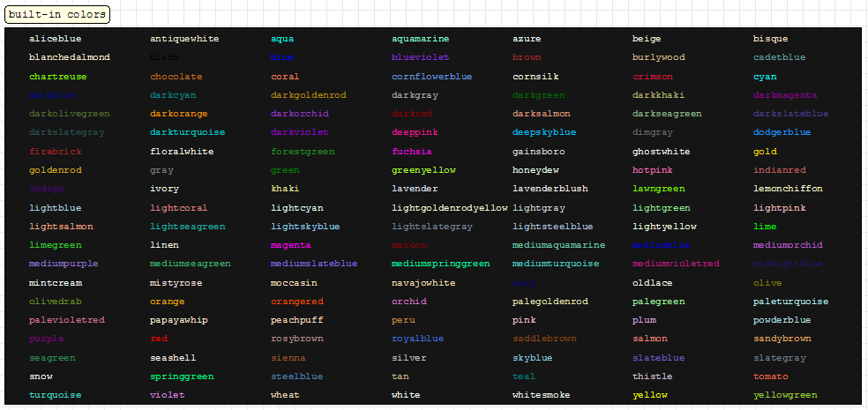The image size is (868, 410).
Task: Click the "built-in colors" title label
Action: 57,14
